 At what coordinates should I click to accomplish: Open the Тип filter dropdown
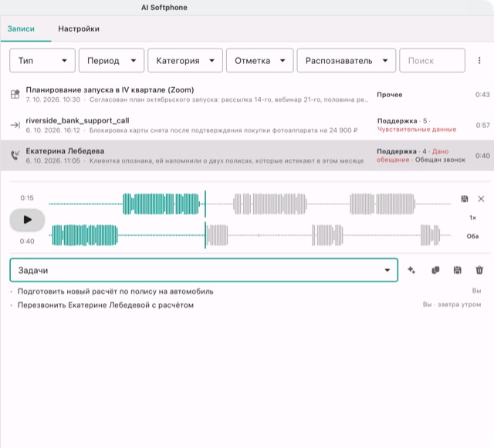tap(42, 60)
